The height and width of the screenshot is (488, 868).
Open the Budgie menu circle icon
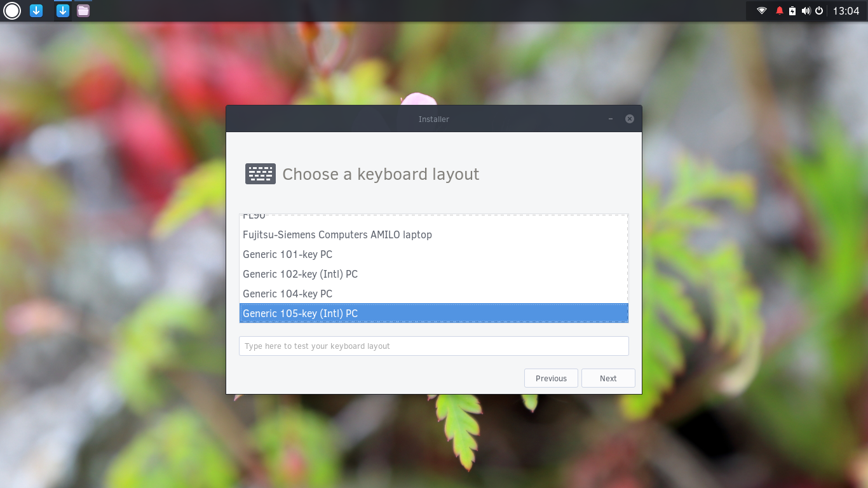tap(12, 11)
